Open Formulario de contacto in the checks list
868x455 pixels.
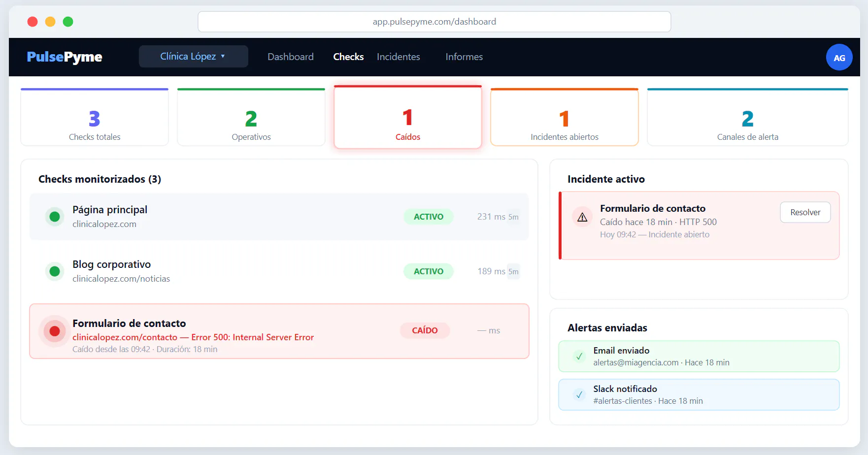(x=279, y=331)
